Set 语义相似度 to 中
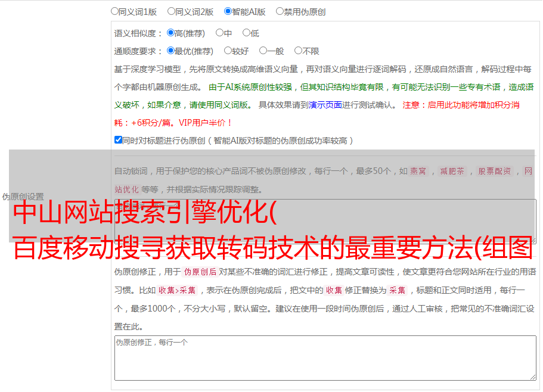The width and height of the screenshot is (543, 392). [x=219, y=33]
